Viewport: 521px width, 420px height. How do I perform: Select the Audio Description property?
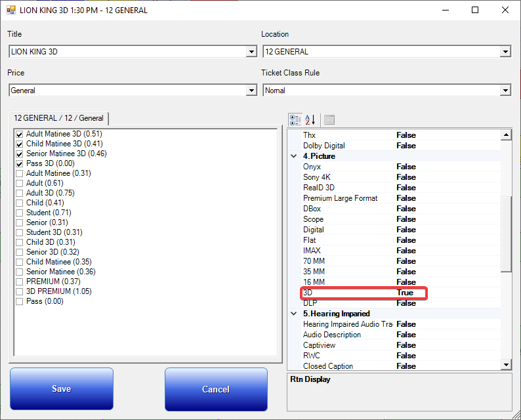pyautogui.click(x=401, y=335)
